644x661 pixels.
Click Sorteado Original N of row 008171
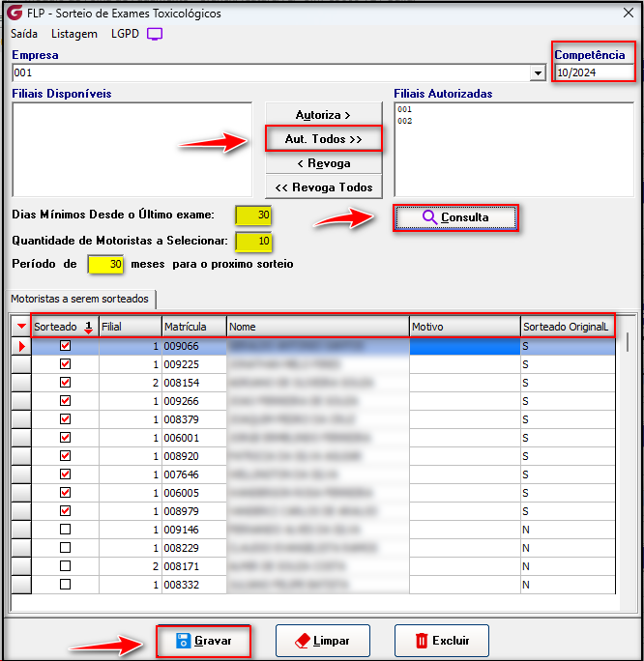pos(568,566)
